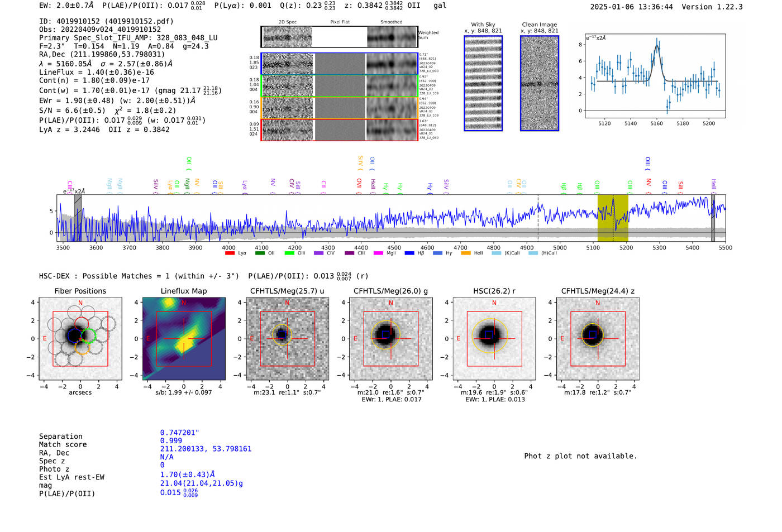Select the green-bordered 2D fiber spectrum row

339,85
